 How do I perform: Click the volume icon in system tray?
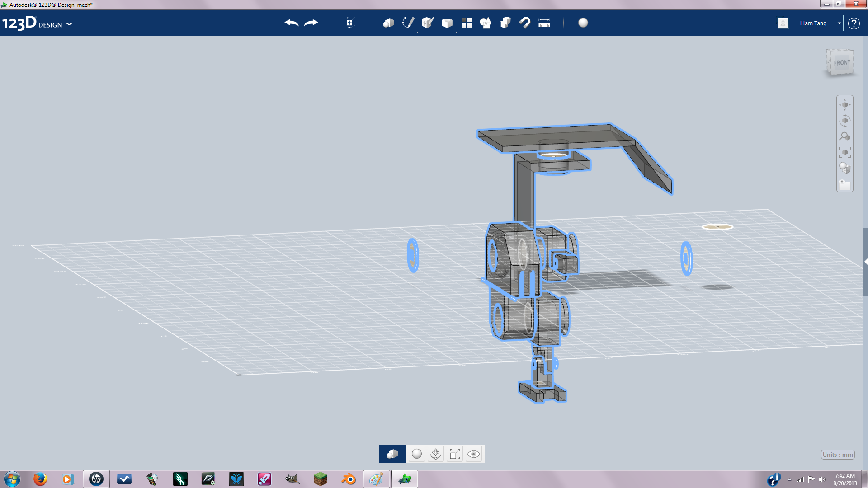point(822,479)
